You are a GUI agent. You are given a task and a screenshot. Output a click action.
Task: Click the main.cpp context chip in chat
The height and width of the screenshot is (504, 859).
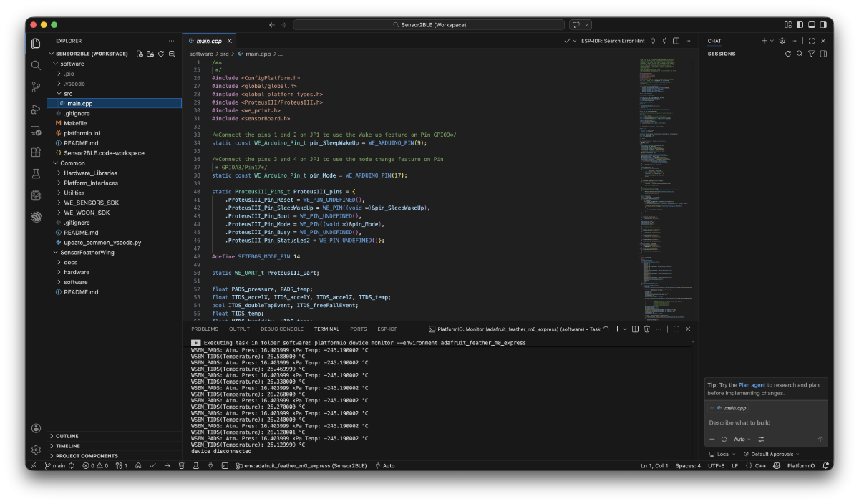pos(729,408)
